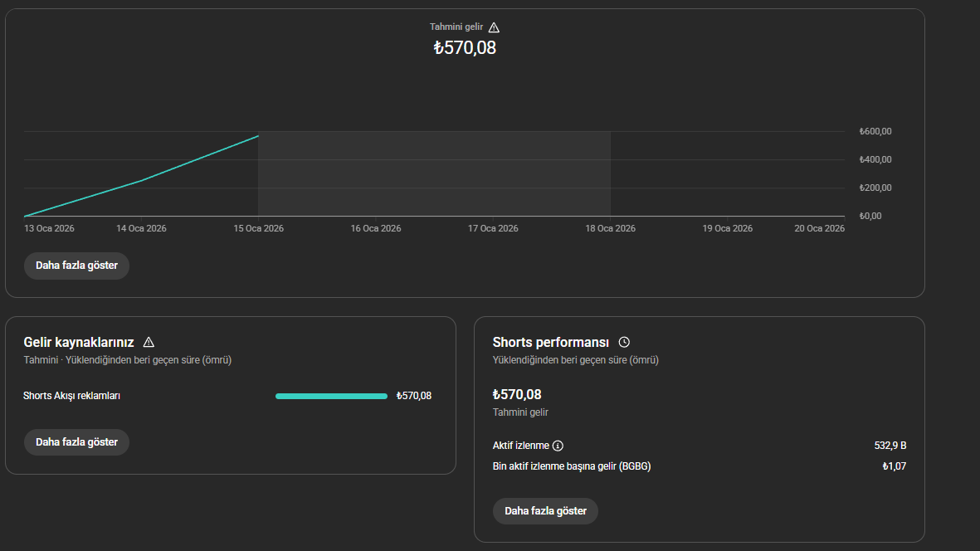The width and height of the screenshot is (980, 551).
Task: Click the 14 Oca 2026 axis label
Action: point(141,229)
